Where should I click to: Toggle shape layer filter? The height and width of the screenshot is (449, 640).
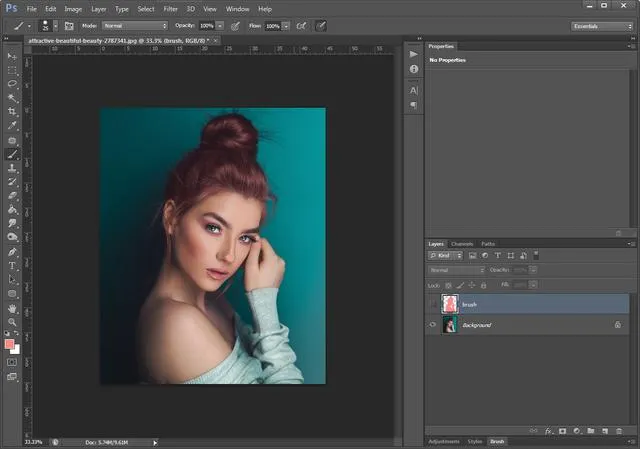(x=510, y=256)
